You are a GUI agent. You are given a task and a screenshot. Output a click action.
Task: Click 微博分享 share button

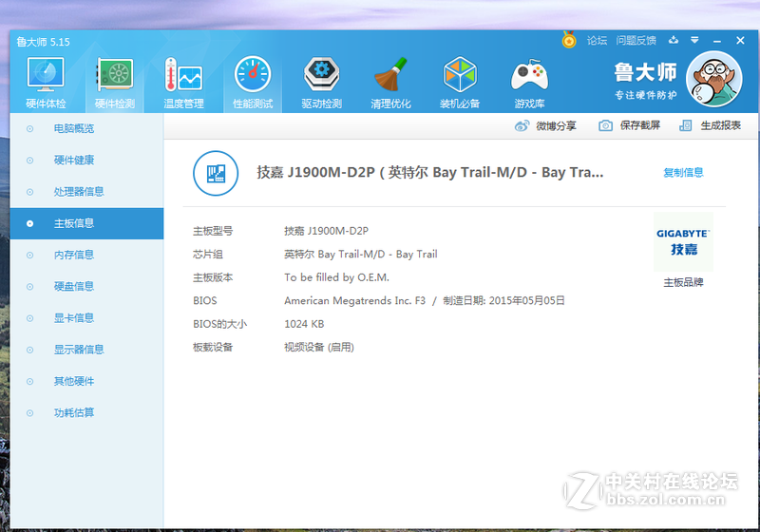click(x=545, y=126)
